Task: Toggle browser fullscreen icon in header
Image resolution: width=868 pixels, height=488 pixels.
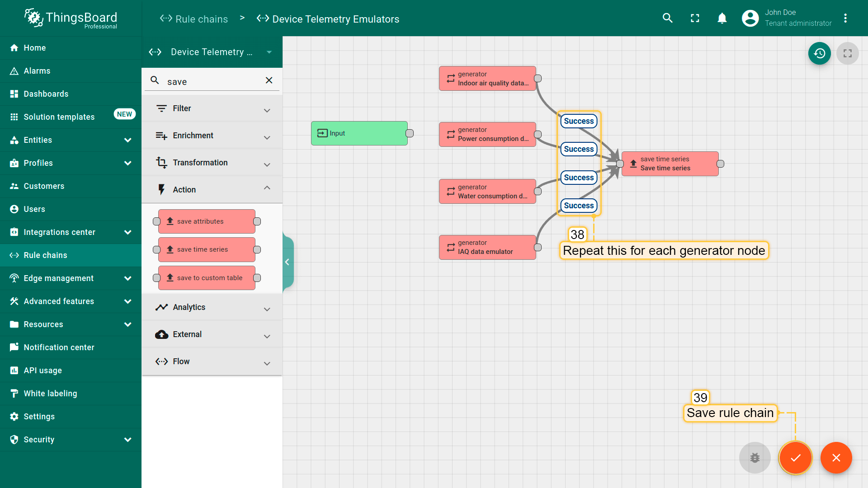Action: 695,18
